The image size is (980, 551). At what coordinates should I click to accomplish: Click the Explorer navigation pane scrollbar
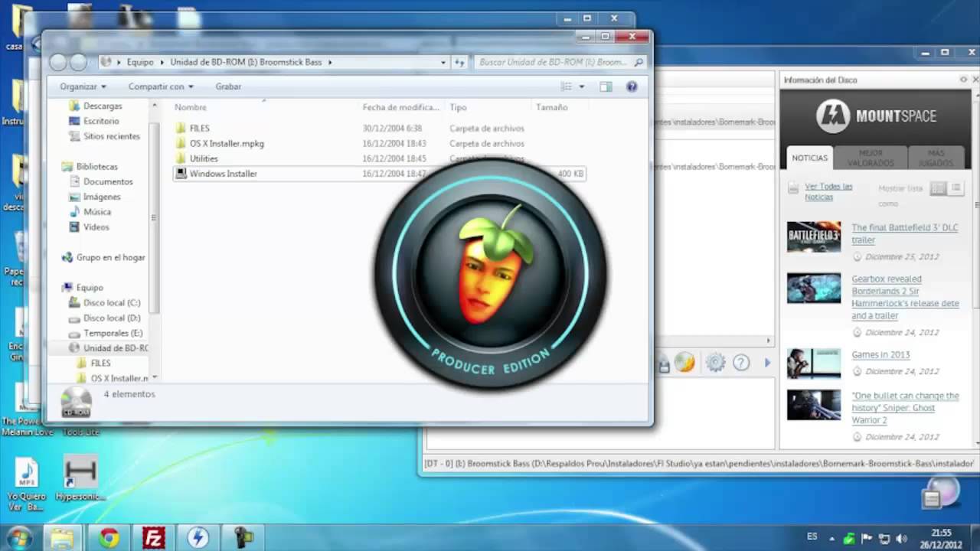coord(155,218)
